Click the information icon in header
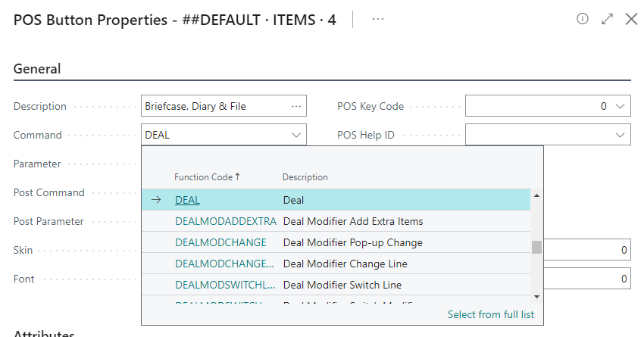 [583, 20]
